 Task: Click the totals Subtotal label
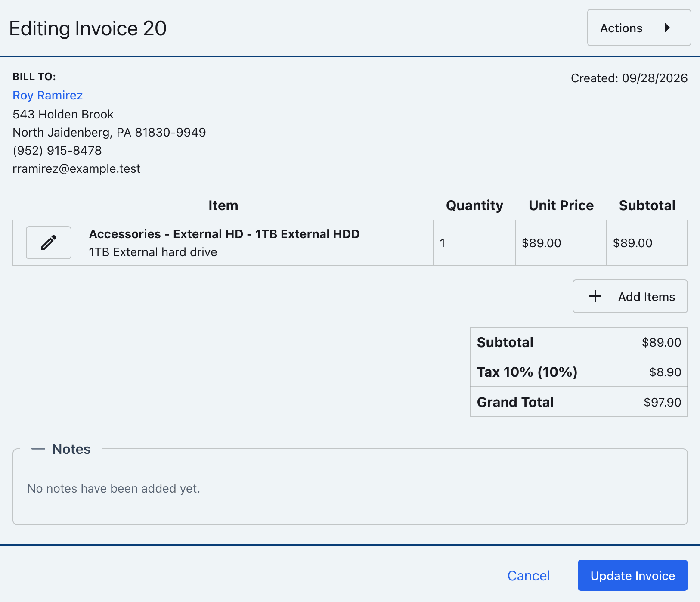tap(505, 342)
